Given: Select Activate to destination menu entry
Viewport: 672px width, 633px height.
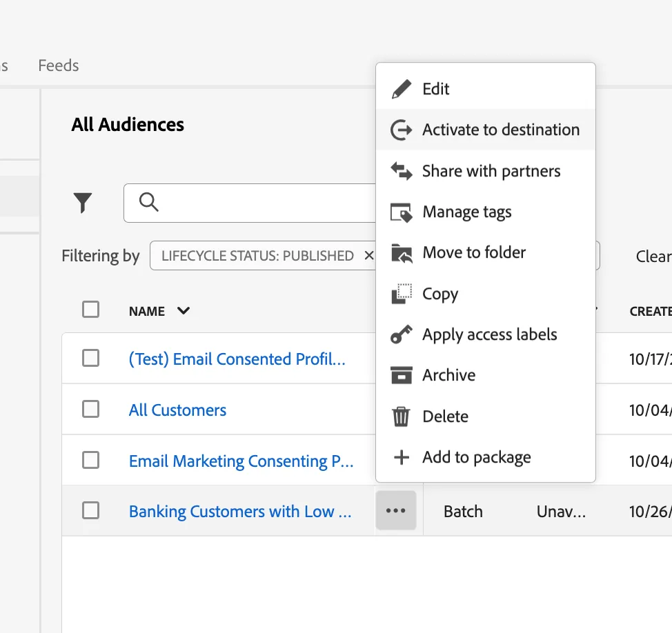Looking at the screenshot, I should [x=486, y=130].
